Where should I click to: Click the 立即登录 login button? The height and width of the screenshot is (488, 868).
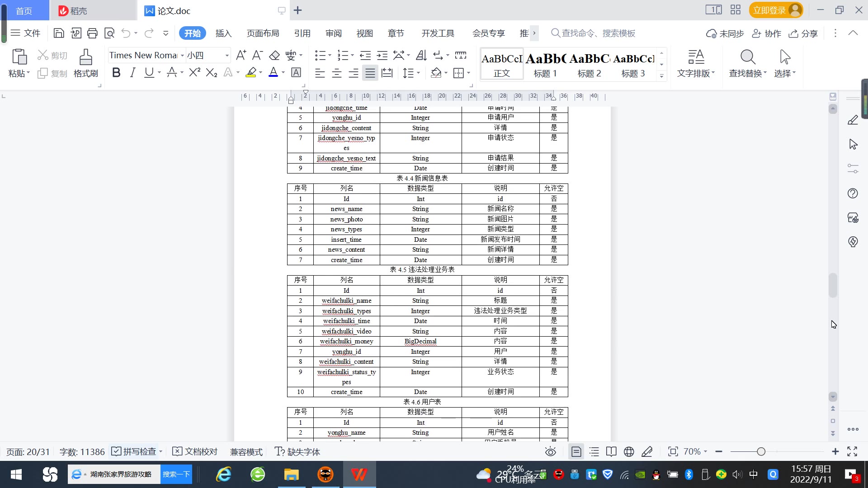(769, 10)
